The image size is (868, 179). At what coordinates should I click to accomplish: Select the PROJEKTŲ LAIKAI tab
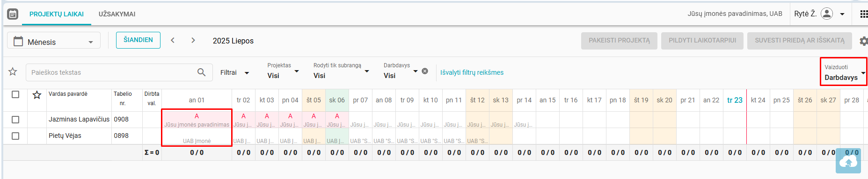point(57,14)
